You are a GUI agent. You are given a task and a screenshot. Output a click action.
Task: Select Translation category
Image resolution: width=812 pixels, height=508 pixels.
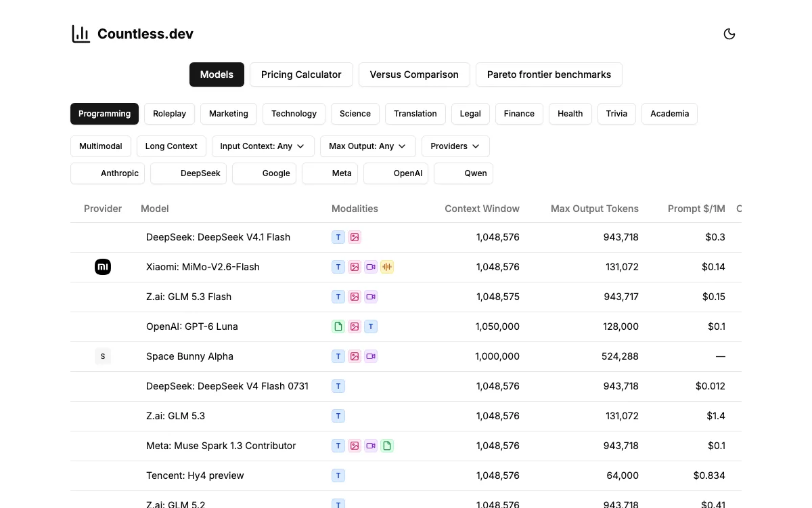tap(415, 114)
